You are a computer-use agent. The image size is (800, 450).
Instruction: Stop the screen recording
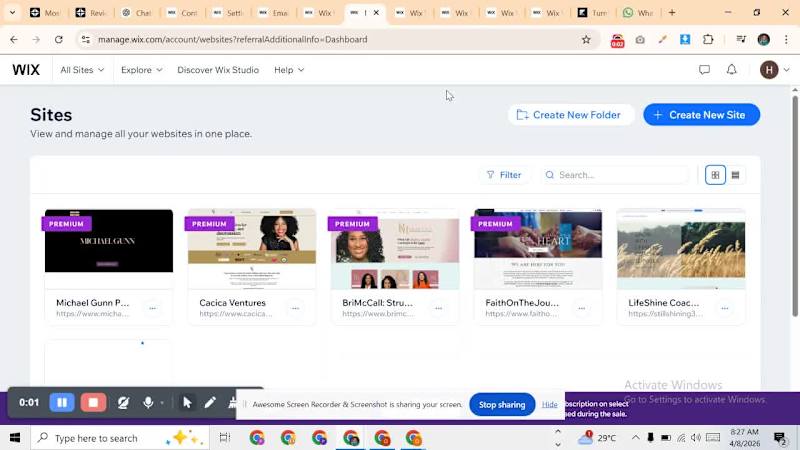[x=93, y=403]
